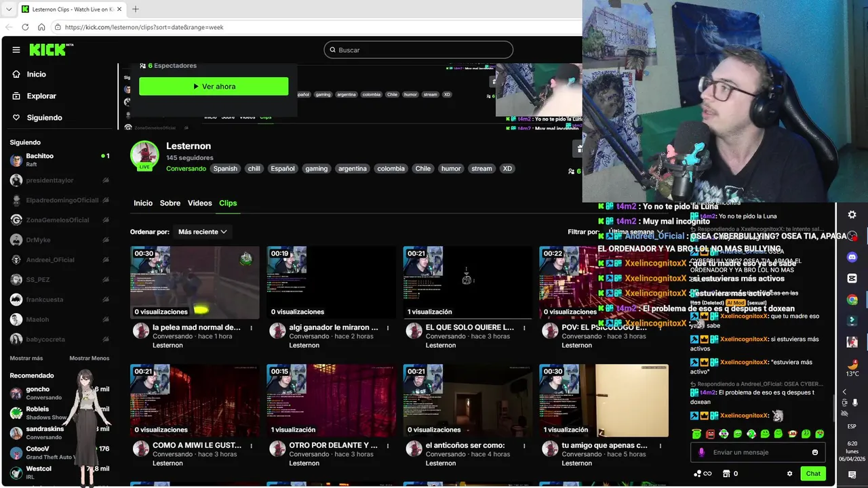Select the humor tag
Image resolution: width=868 pixels, height=488 pixels.
(x=451, y=169)
